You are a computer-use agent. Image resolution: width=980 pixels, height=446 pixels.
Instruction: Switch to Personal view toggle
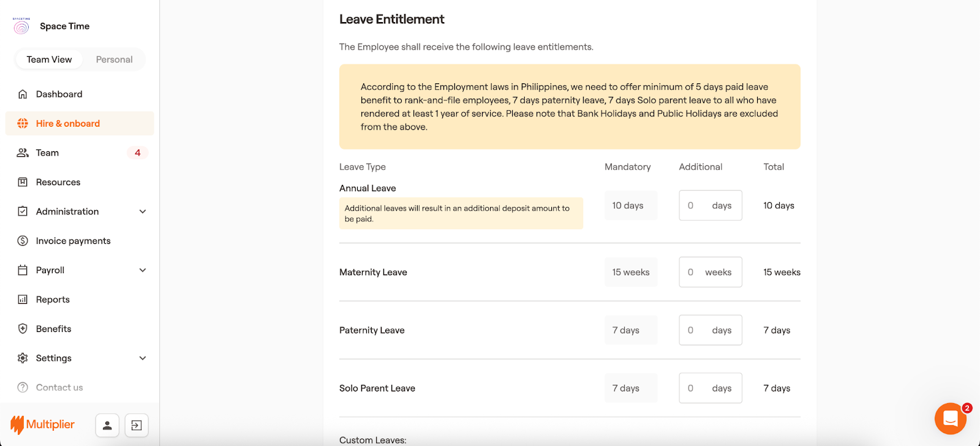tap(114, 59)
